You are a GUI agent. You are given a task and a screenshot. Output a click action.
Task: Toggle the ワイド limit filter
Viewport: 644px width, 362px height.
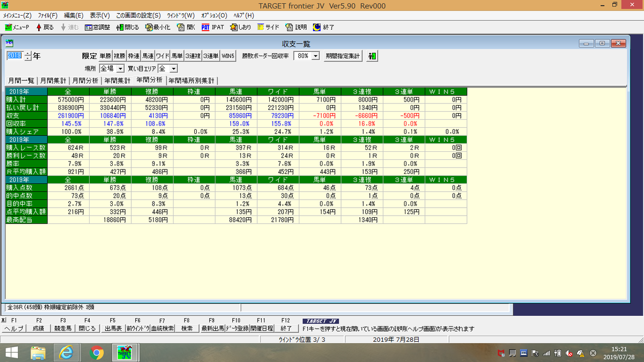[162, 56]
